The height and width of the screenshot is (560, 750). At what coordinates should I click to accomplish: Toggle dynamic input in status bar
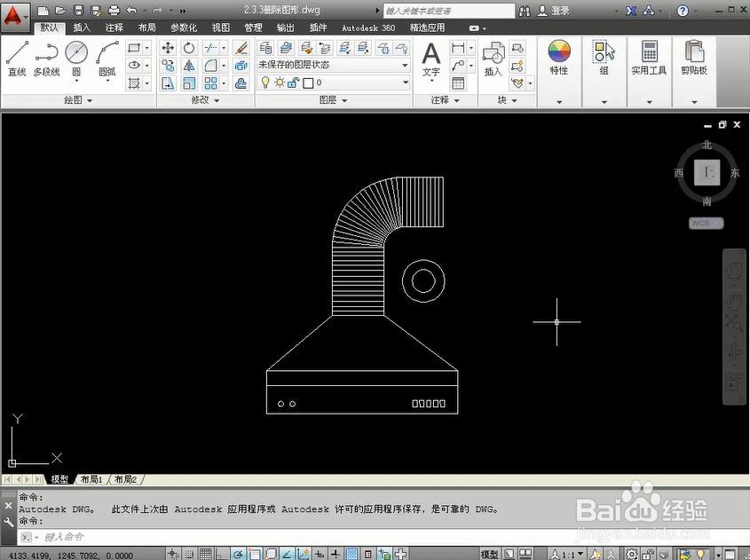pyautogui.click(x=320, y=555)
